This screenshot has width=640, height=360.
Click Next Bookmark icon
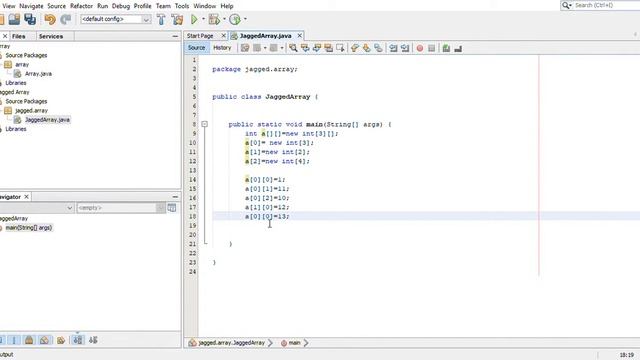click(x=367, y=48)
